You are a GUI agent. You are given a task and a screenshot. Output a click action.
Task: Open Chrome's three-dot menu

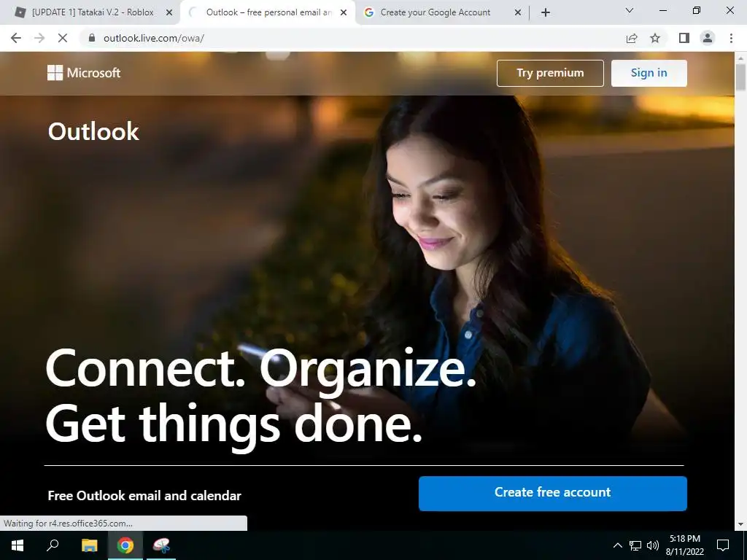[x=731, y=38]
